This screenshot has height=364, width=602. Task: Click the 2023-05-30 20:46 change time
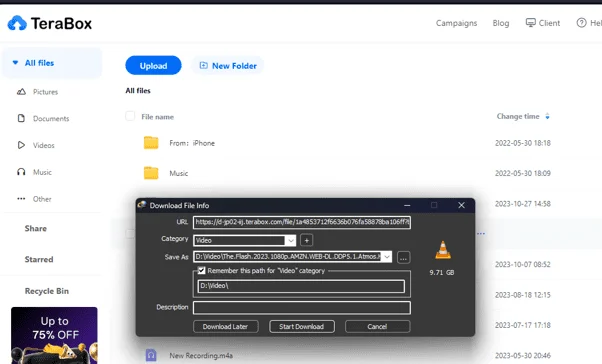(x=523, y=356)
